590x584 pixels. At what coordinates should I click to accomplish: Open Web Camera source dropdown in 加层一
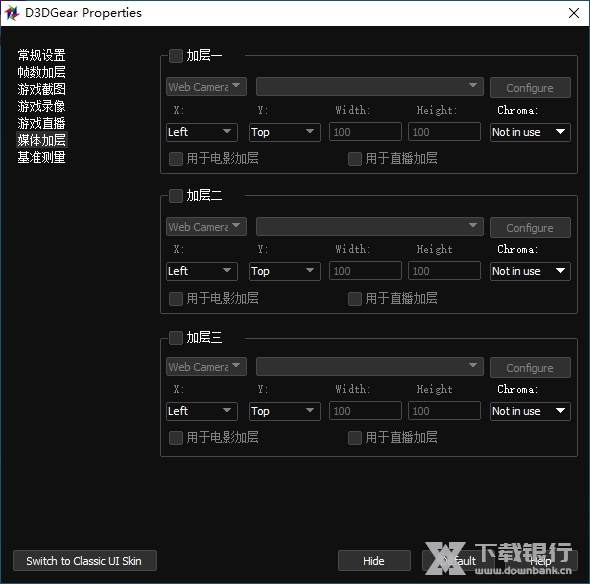pyautogui.click(x=206, y=87)
